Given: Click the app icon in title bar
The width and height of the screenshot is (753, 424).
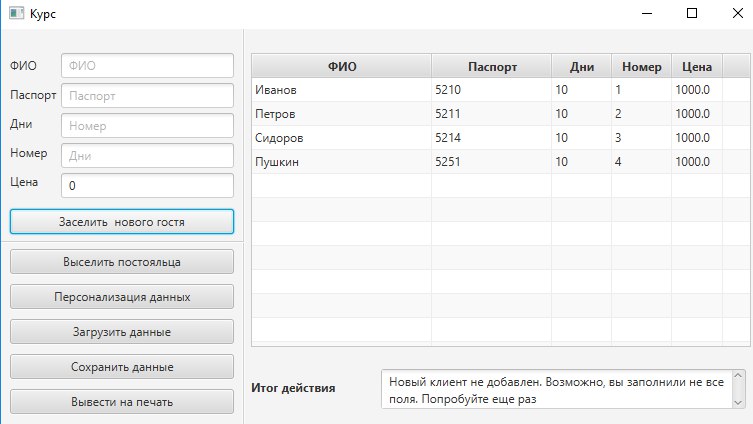Looking at the screenshot, I should click(x=16, y=13).
